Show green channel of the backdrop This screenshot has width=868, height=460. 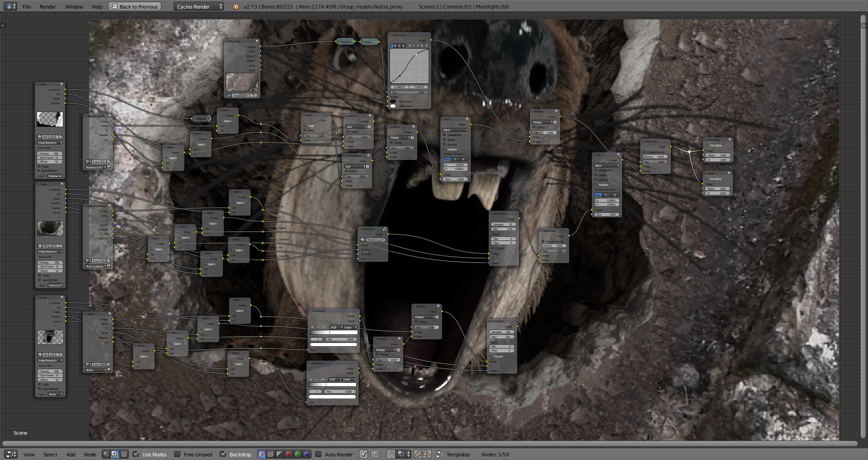point(297,454)
